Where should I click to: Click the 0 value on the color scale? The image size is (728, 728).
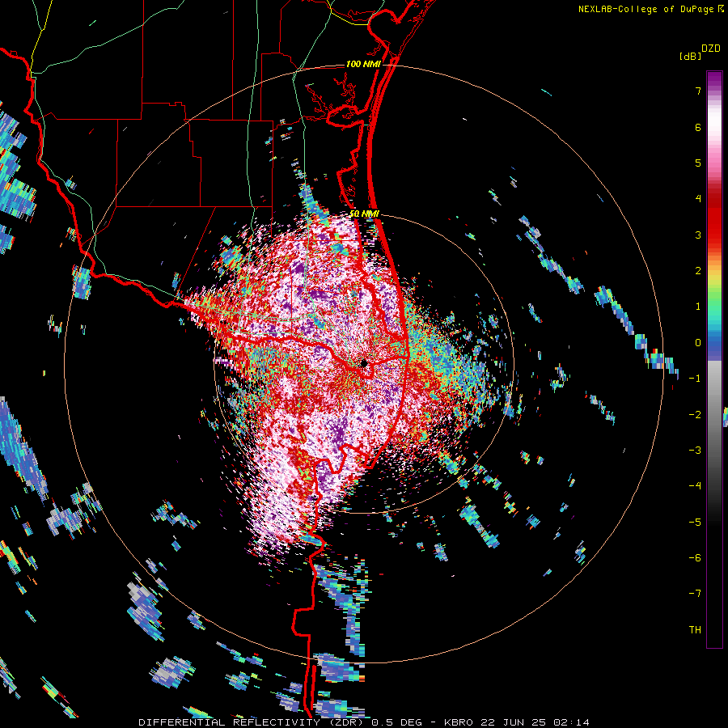coord(698,343)
